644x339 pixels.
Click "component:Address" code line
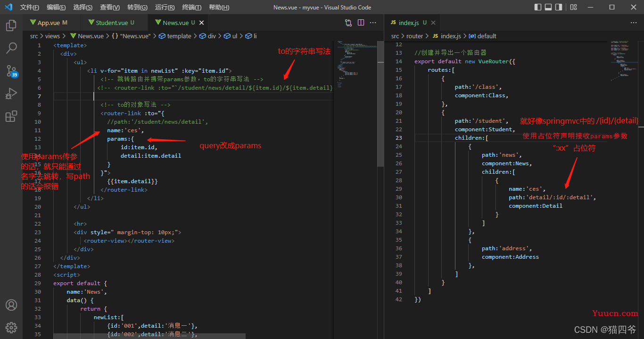point(510,257)
